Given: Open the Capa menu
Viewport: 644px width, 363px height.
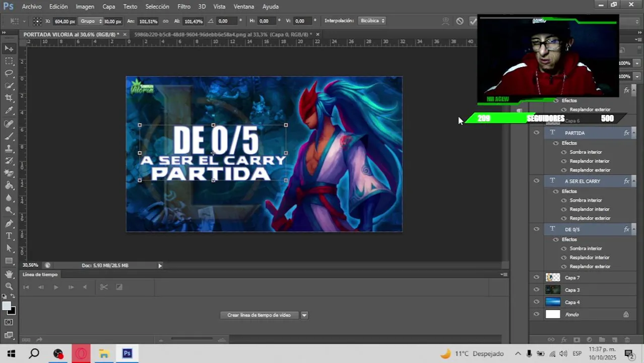Looking at the screenshot, I should click(x=109, y=7).
